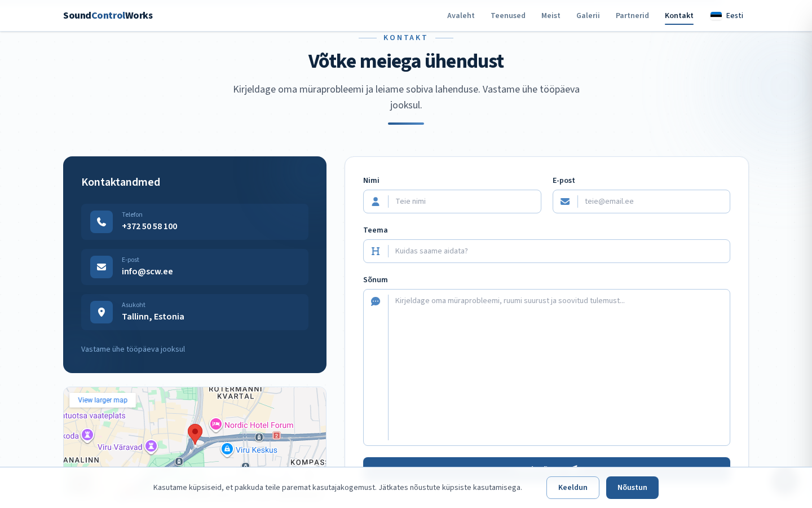Click the SoundControlWorks logo
The image size is (812, 508).
[x=108, y=15]
